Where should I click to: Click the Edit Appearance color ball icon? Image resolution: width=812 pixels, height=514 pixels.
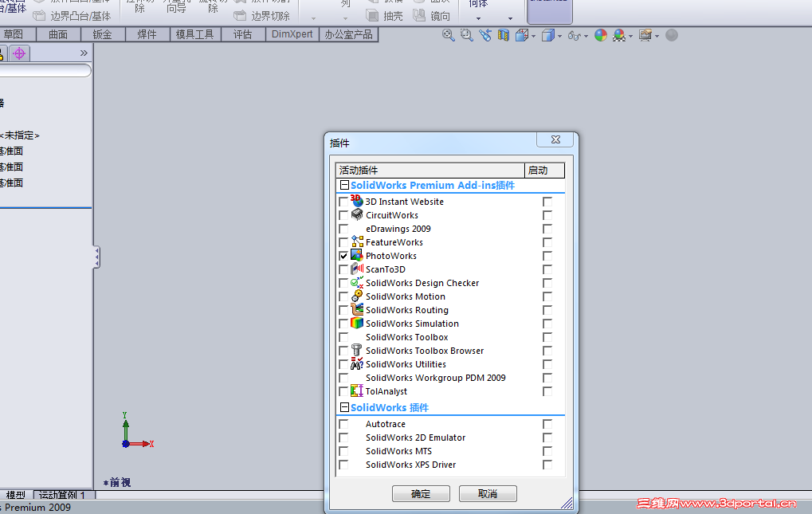601,35
